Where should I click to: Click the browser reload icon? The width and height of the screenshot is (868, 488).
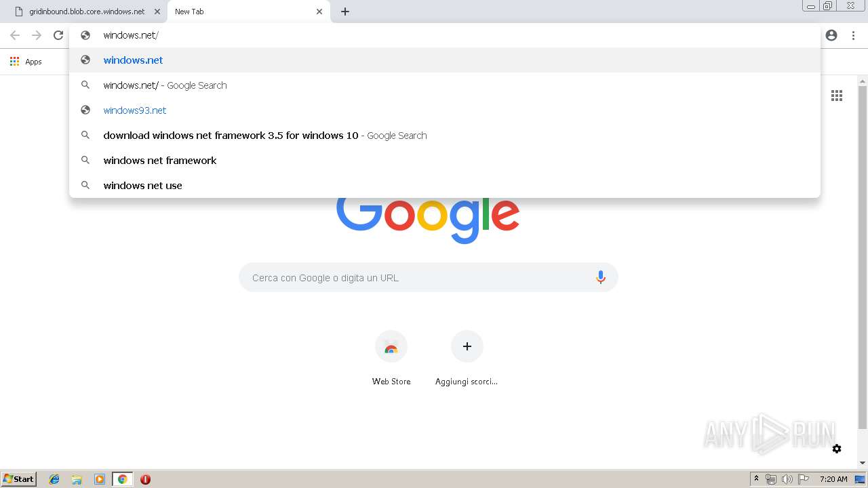point(58,35)
